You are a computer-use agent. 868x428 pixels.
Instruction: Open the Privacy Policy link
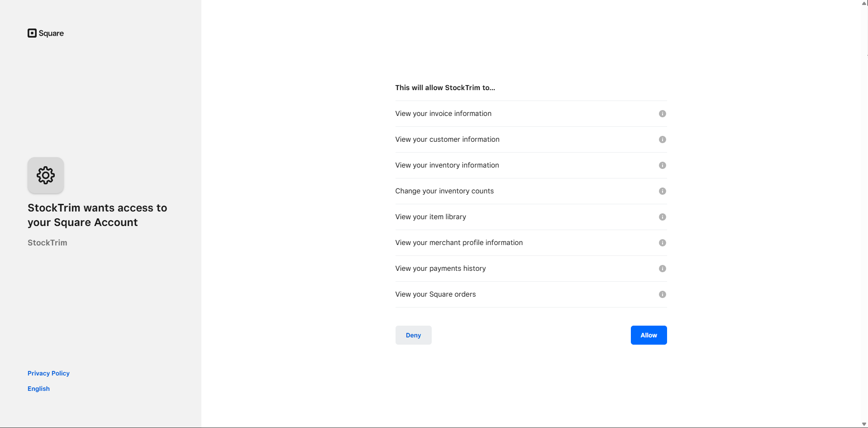pos(48,373)
